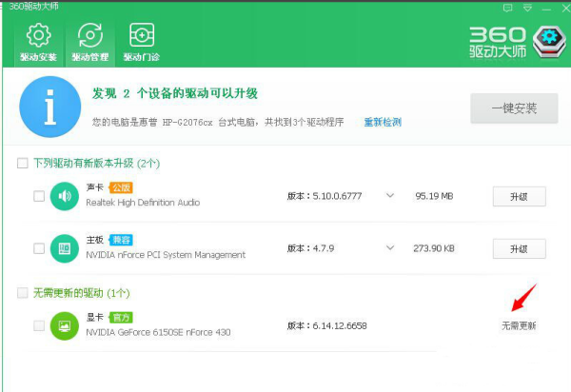571x392 pixels.
Task: Click 升级 for NVIDIA nForce motherboard driver
Action: (x=520, y=249)
